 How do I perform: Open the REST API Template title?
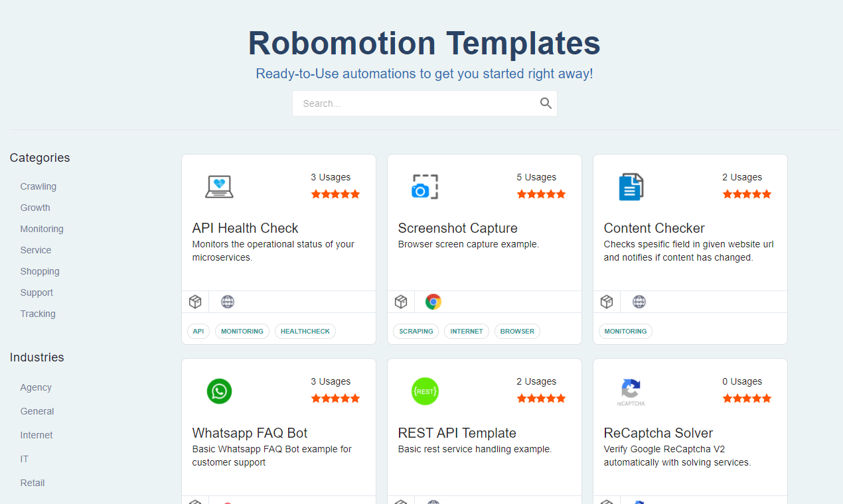coord(457,433)
